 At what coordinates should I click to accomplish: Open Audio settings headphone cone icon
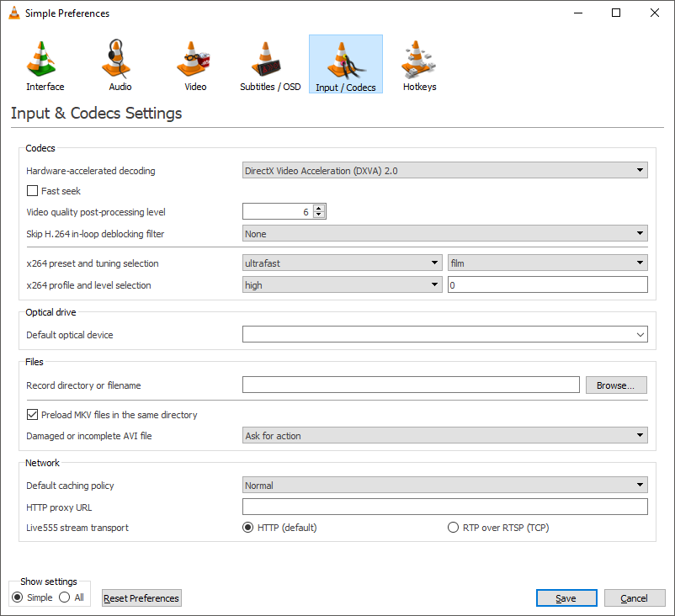point(116,59)
